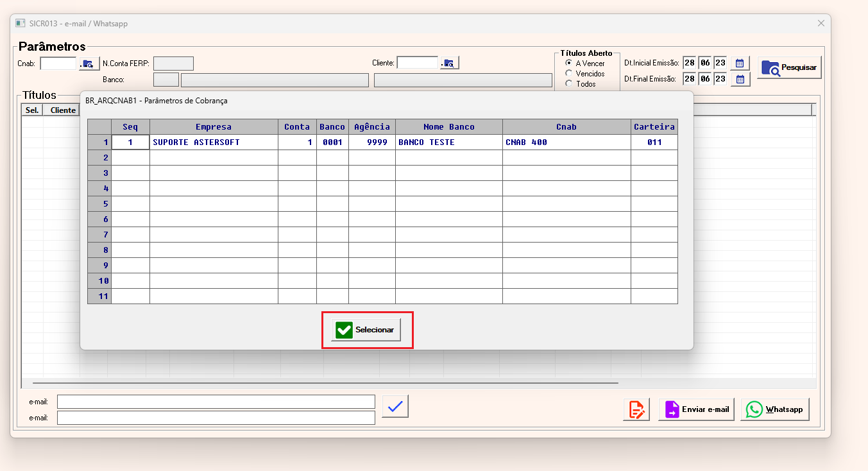Click the N.Conta FERP field
The height and width of the screenshot is (471, 868).
[x=173, y=63]
